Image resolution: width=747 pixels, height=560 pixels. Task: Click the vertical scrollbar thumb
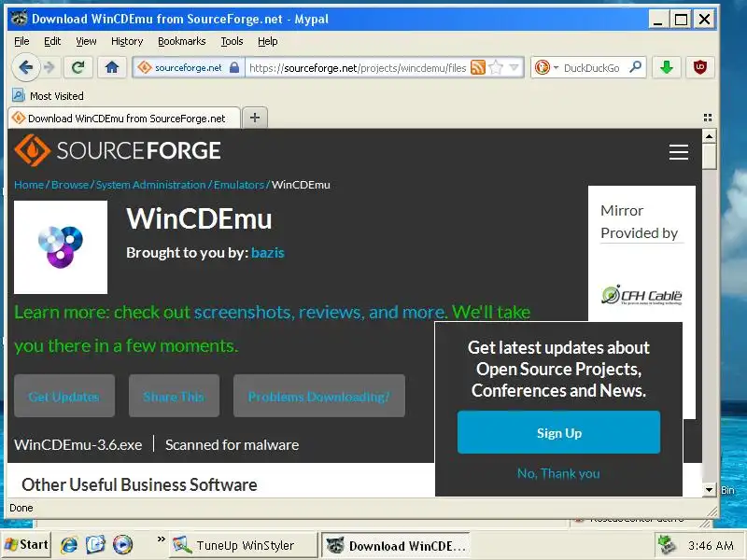pos(709,156)
